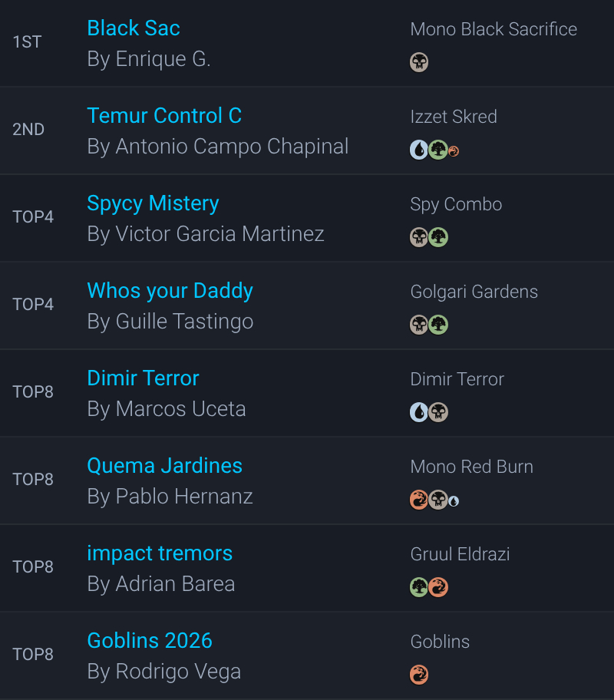Open the Temur Control C deck
614x700 pixels.
pos(164,116)
